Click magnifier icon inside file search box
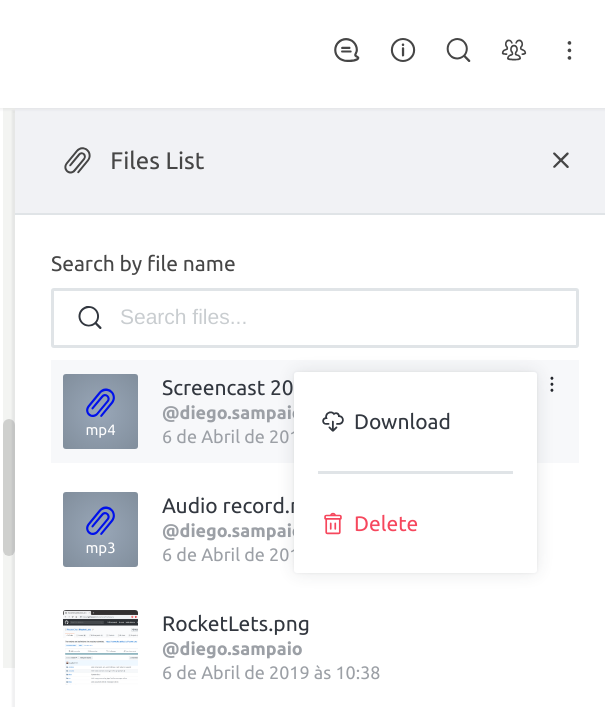605x707 pixels. [90, 317]
